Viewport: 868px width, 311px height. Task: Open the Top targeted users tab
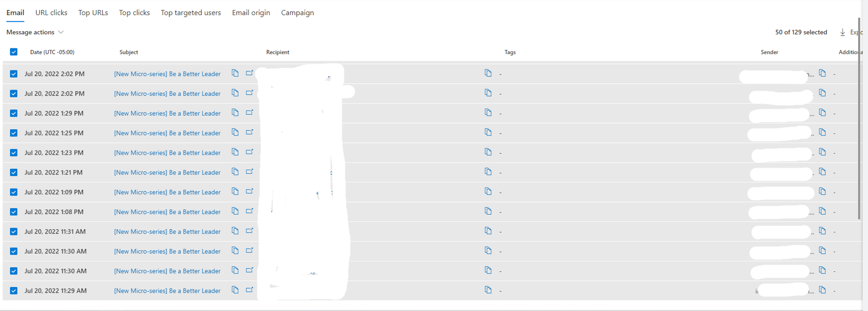coord(191,13)
